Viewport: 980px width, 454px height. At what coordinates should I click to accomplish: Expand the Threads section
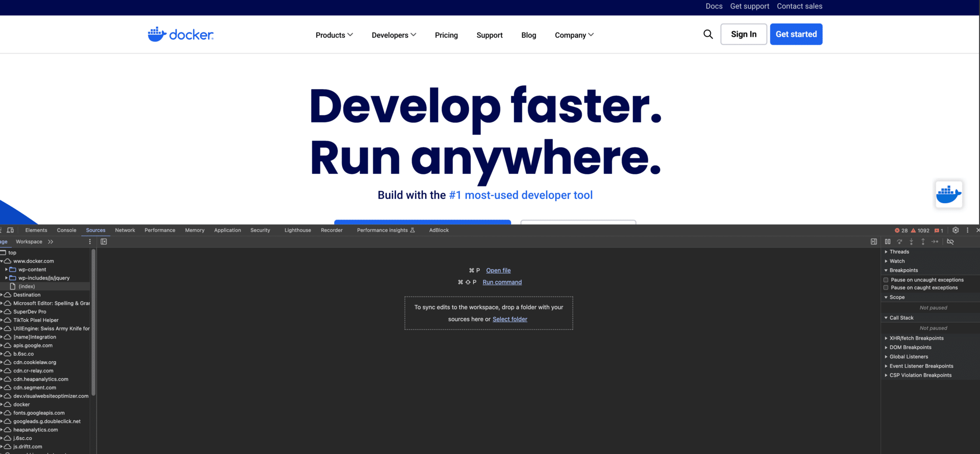pos(897,252)
